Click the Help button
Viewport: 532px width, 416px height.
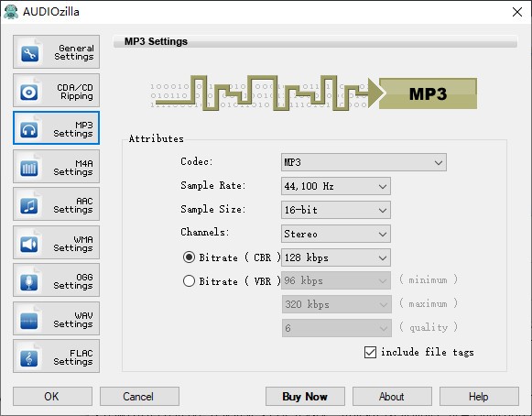(x=479, y=397)
